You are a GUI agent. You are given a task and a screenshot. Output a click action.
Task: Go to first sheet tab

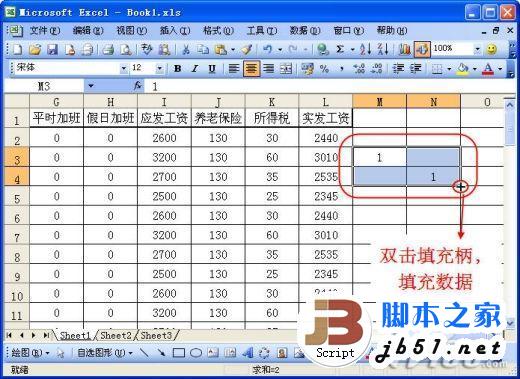tap(9, 335)
